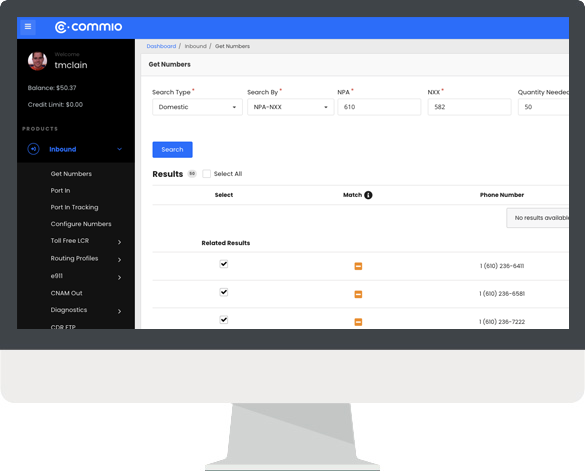
Task: Expand the Routing Profiles submenu
Action: [119, 259]
